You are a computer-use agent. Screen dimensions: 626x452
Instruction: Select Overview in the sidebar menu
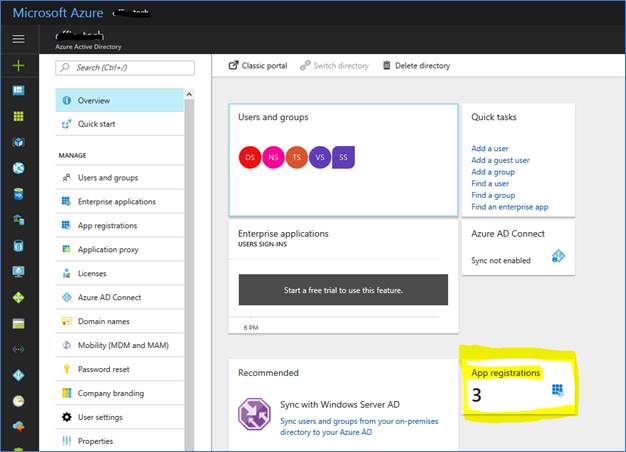coord(120,100)
